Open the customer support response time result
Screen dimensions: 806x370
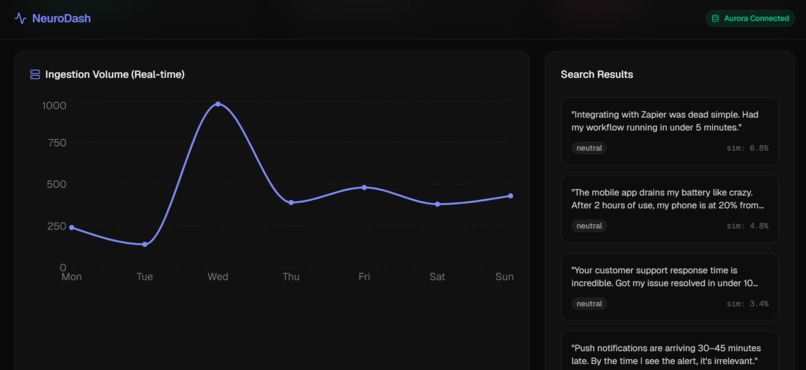[x=670, y=287]
